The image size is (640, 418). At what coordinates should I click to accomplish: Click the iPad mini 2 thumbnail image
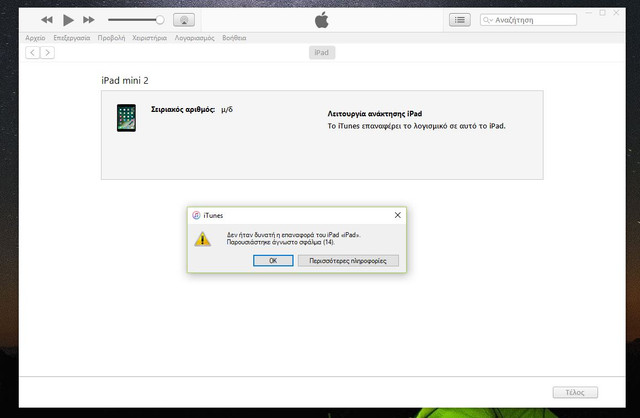[126, 118]
